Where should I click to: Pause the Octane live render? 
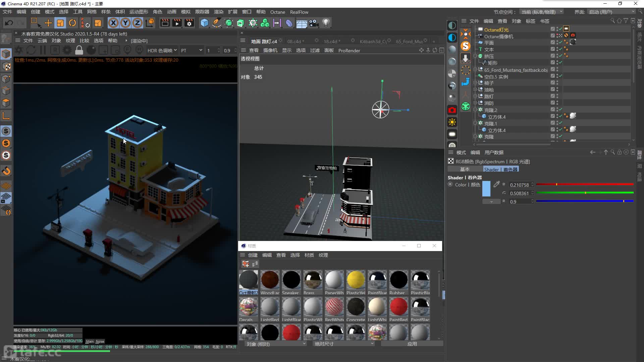pos(43,50)
